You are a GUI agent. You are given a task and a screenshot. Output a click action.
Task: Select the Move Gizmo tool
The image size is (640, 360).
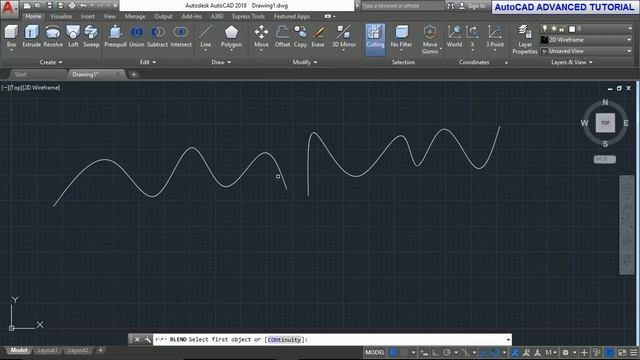430,40
